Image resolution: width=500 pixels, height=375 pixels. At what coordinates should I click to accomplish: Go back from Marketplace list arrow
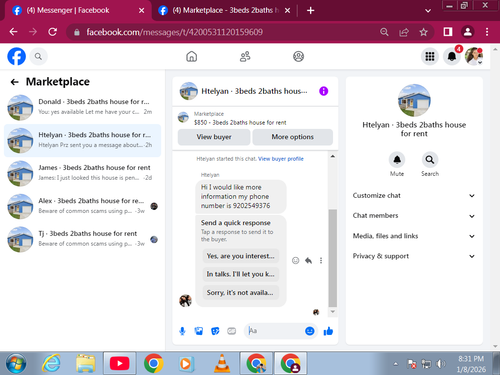[x=14, y=82]
